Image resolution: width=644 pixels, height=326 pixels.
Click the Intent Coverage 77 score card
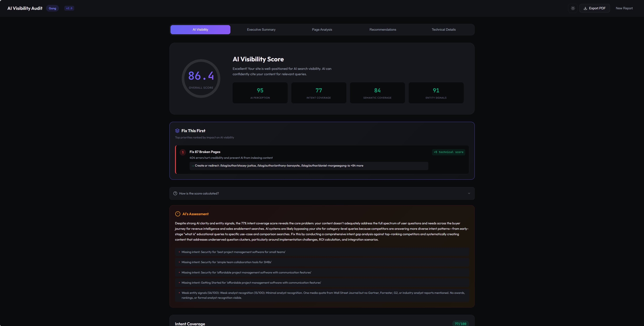coord(318,93)
